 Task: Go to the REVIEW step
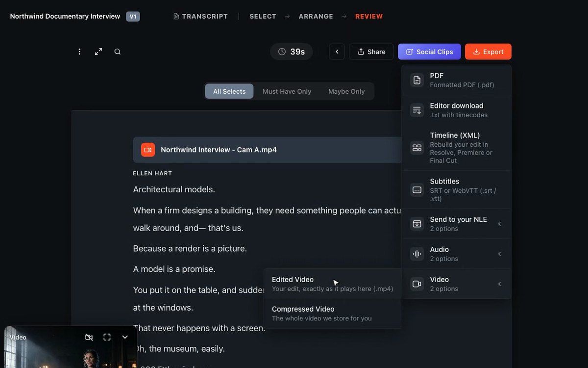(369, 16)
